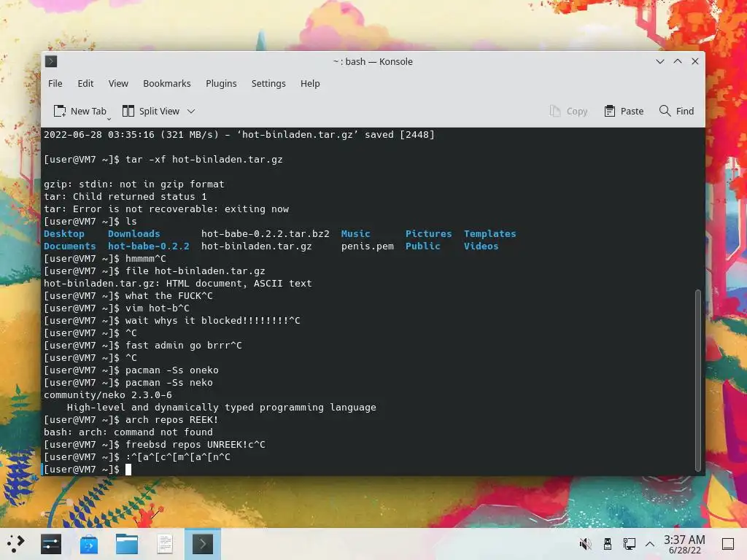Image resolution: width=747 pixels, height=560 pixels.
Task: Minimize the Konsole window
Action: [x=659, y=61]
